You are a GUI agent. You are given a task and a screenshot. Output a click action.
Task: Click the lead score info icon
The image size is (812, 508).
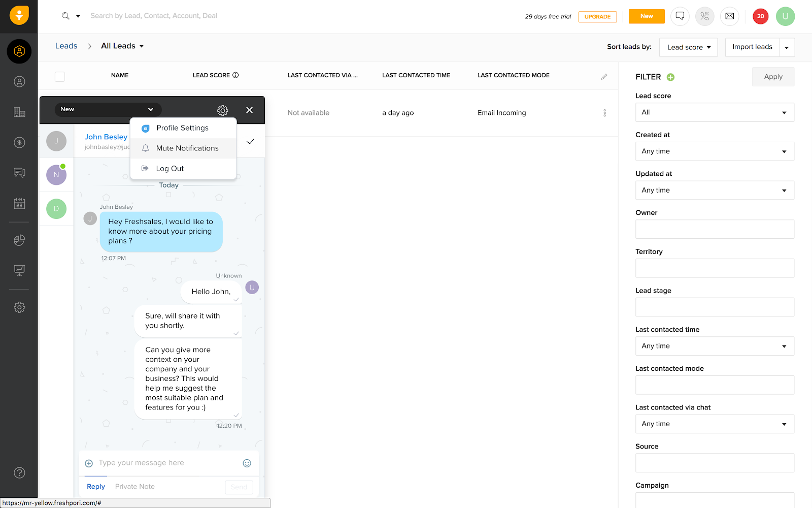(235, 75)
